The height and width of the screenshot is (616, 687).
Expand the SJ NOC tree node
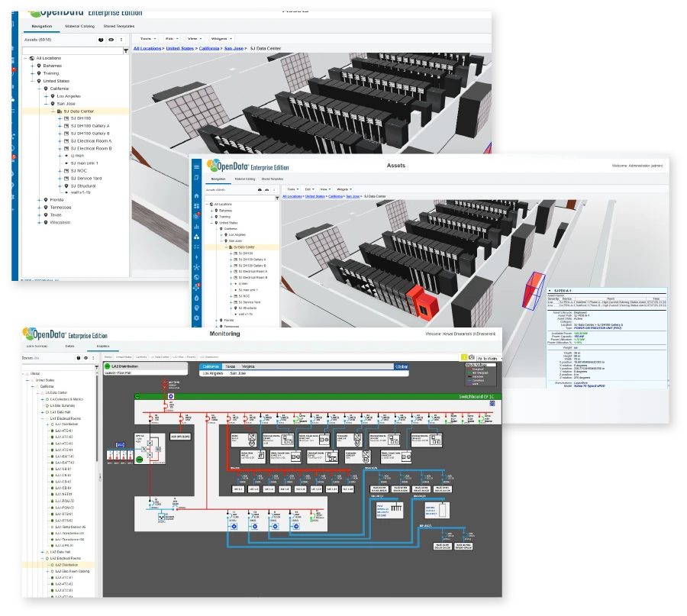(x=60, y=171)
